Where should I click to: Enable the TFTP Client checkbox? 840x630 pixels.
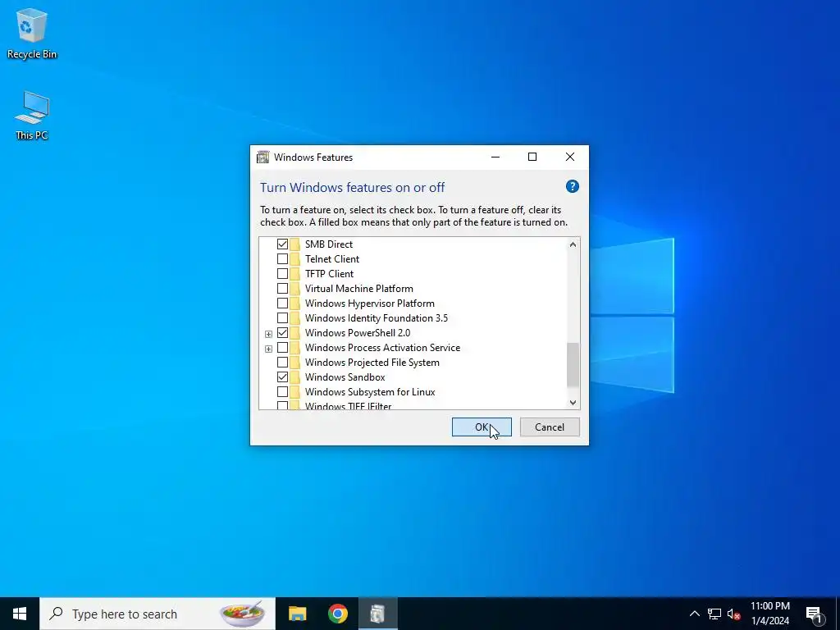(x=282, y=274)
